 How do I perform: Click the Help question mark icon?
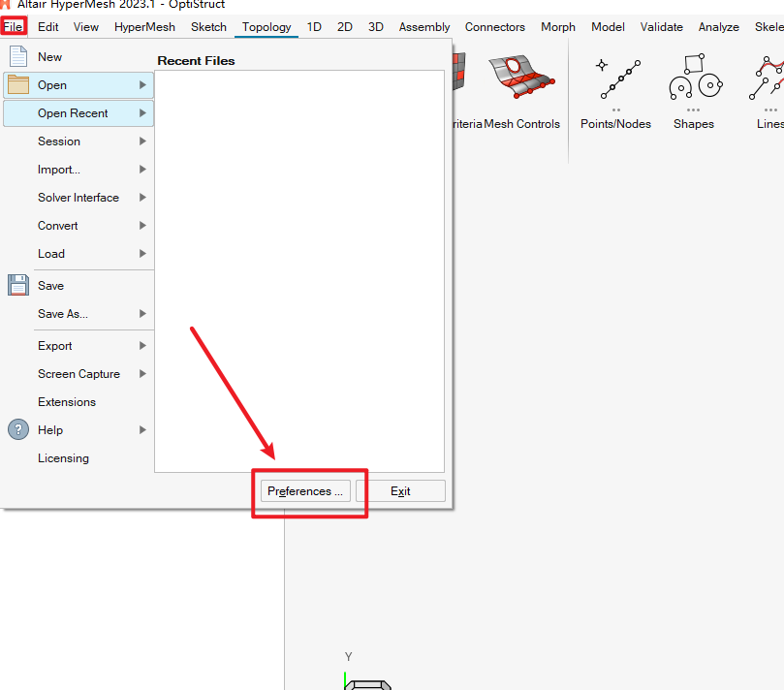click(18, 430)
